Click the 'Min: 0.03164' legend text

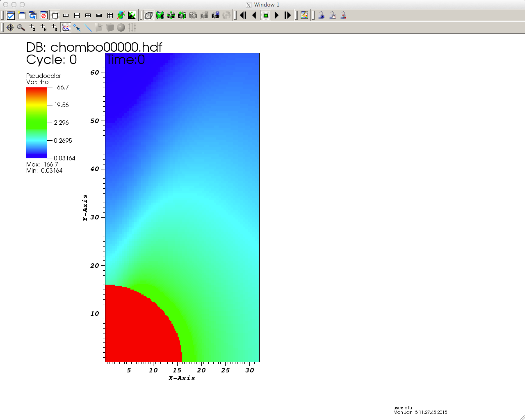pos(44,171)
